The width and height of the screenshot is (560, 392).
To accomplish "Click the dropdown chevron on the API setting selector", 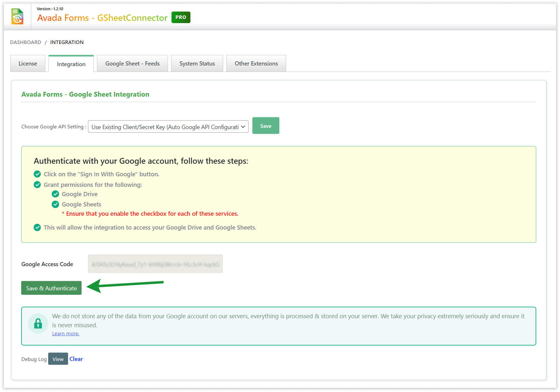I will tap(243, 126).
